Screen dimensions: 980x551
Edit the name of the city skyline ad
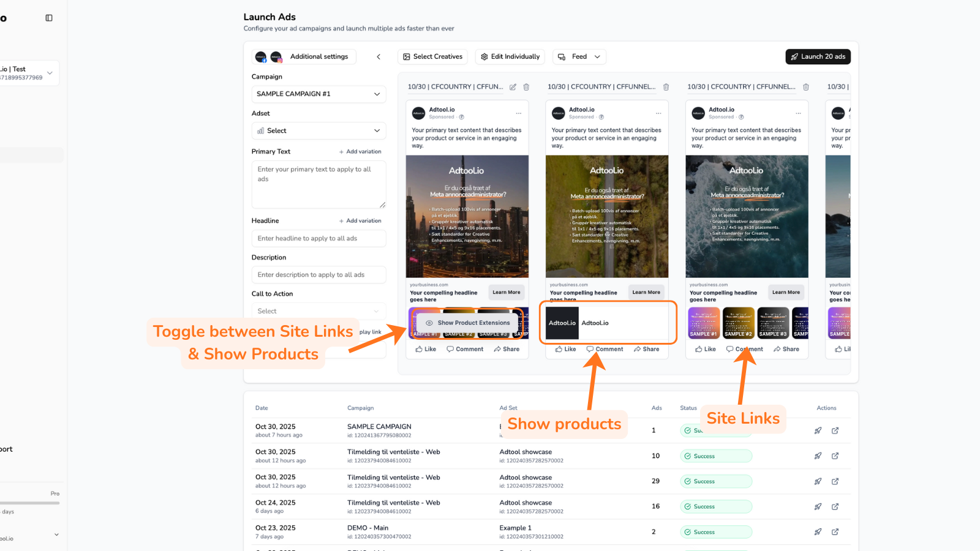click(x=513, y=87)
